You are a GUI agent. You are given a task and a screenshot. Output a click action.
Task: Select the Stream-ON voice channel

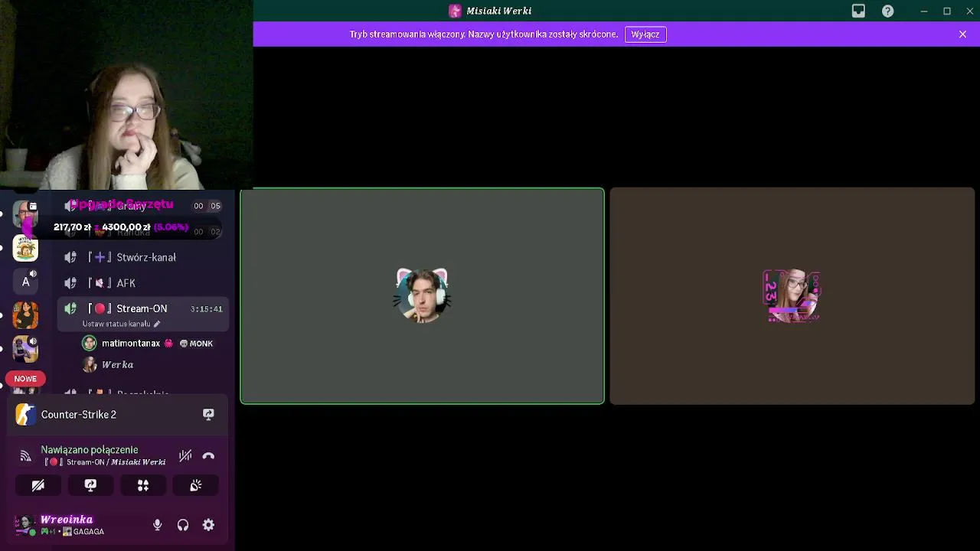point(142,308)
